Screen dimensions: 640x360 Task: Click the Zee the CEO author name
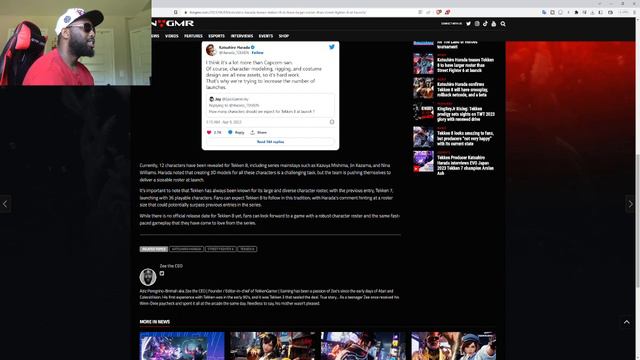[x=171, y=266]
